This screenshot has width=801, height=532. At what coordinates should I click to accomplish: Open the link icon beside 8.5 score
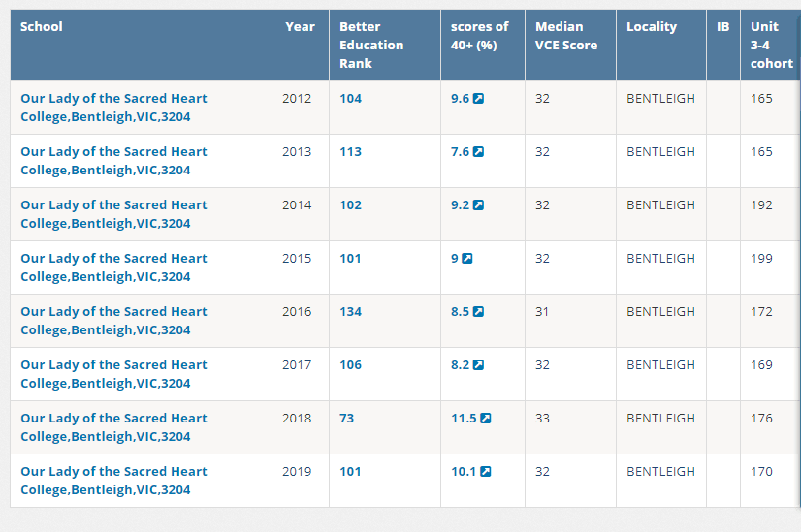(478, 311)
